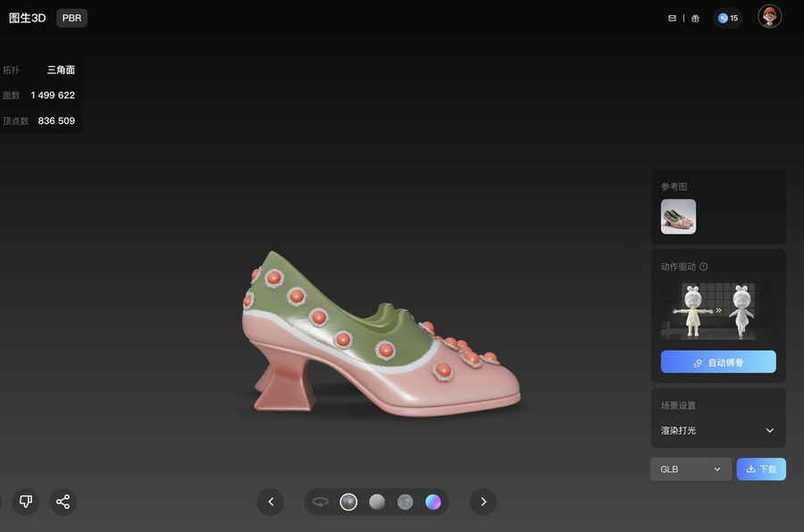Click the info icon beside 动作驱动
This screenshot has height=532, width=804.
703,267
